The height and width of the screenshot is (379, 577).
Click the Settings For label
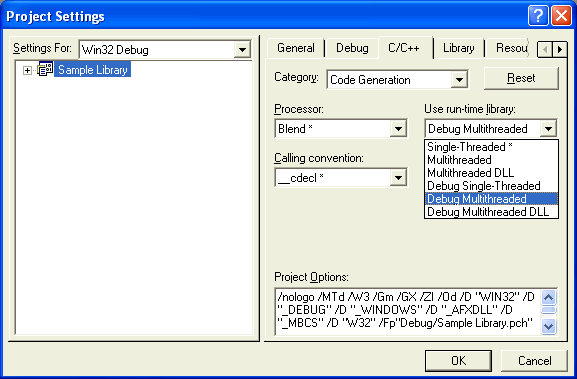[42, 48]
